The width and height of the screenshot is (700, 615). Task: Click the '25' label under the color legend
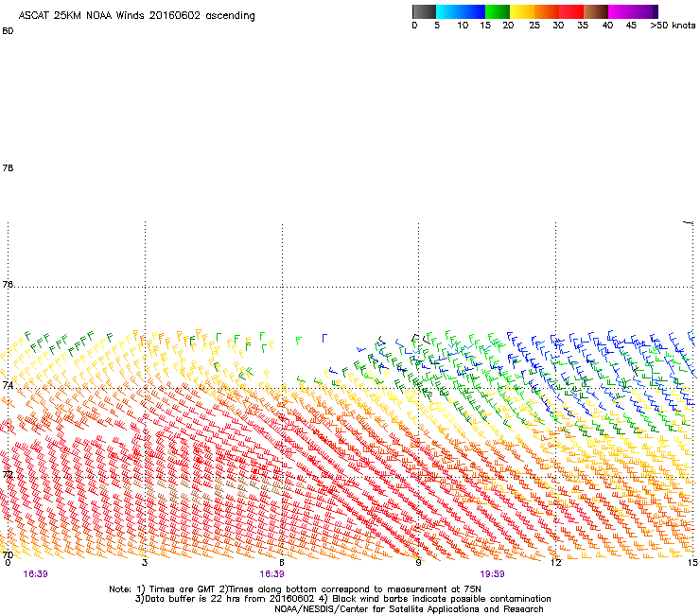(534, 26)
